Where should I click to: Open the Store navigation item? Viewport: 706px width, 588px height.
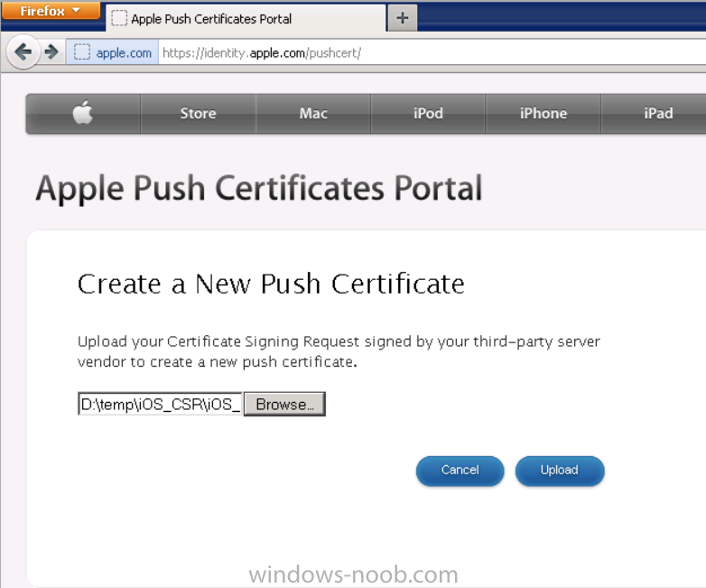[x=198, y=113]
